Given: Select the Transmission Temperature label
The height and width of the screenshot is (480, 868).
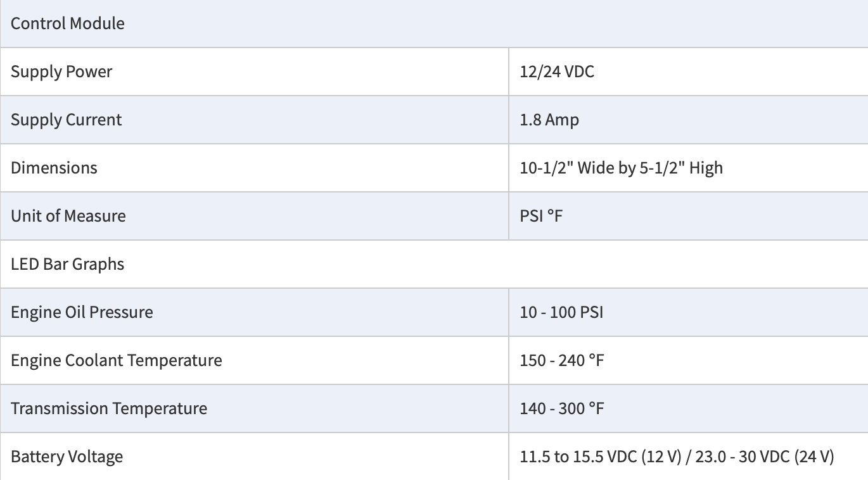Looking at the screenshot, I should pyautogui.click(x=109, y=408).
